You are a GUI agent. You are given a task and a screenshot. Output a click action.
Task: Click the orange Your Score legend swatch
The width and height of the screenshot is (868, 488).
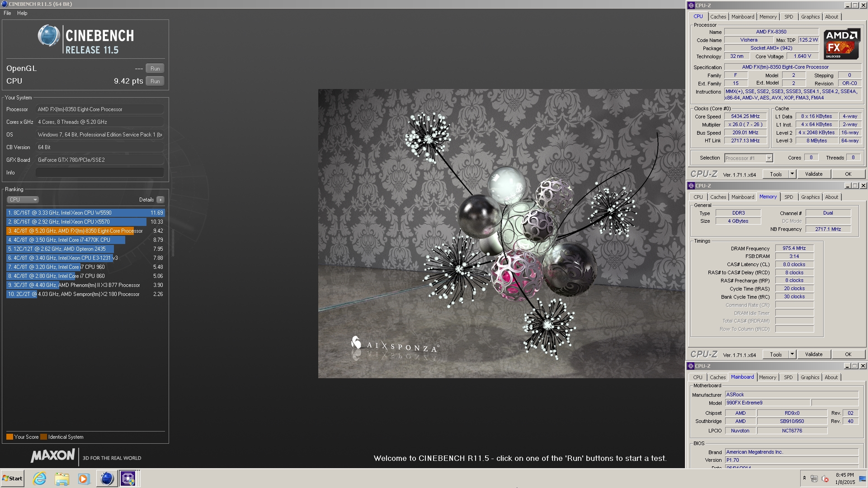[x=9, y=437]
